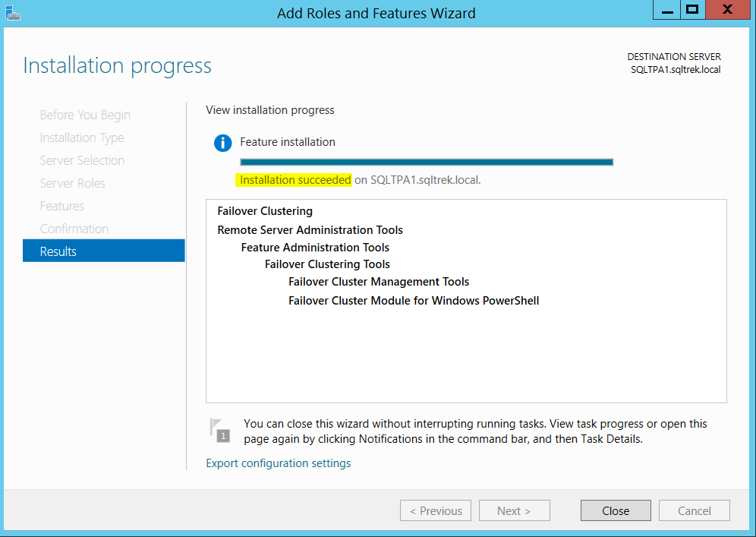Click SQLTPA1.sqltrek.local under Destination Server
The height and width of the screenshot is (537, 756).
point(676,69)
